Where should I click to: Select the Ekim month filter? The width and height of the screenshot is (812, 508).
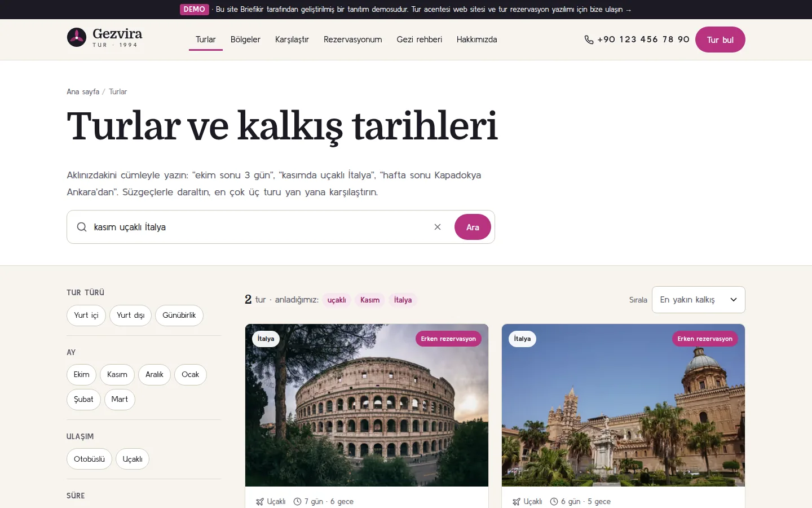(81, 375)
